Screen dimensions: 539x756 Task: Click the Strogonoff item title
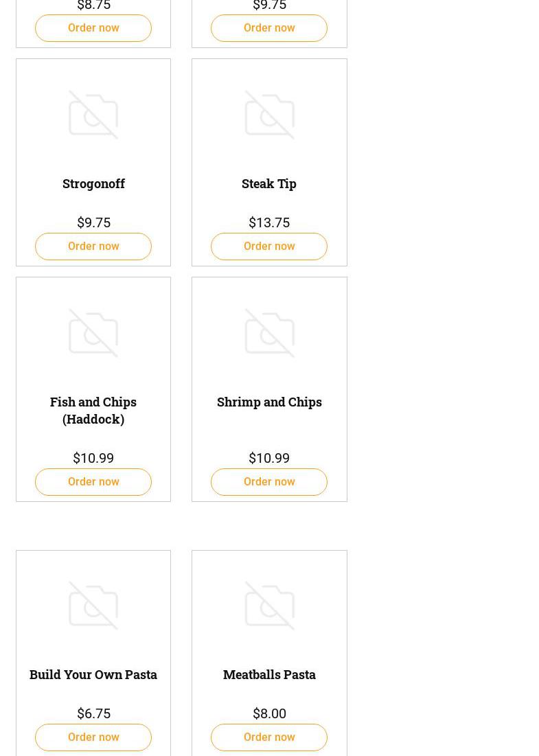tap(93, 183)
